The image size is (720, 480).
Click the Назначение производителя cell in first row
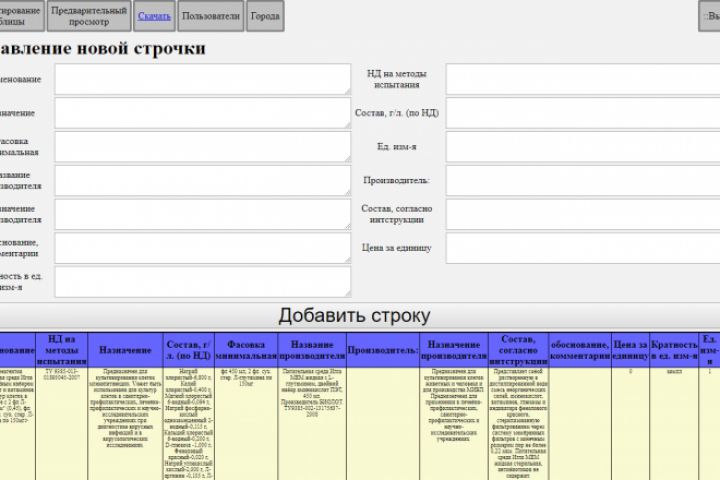[454, 424]
